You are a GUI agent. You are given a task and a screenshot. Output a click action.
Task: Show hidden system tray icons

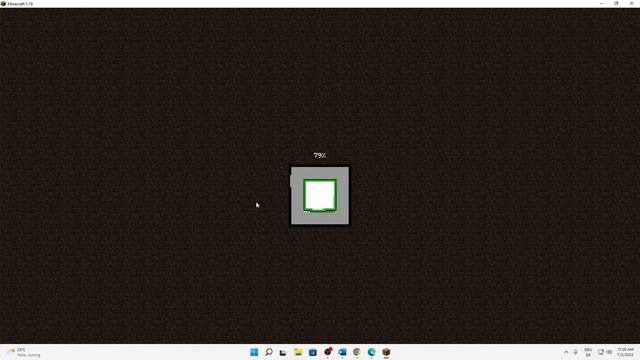click(x=566, y=352)
